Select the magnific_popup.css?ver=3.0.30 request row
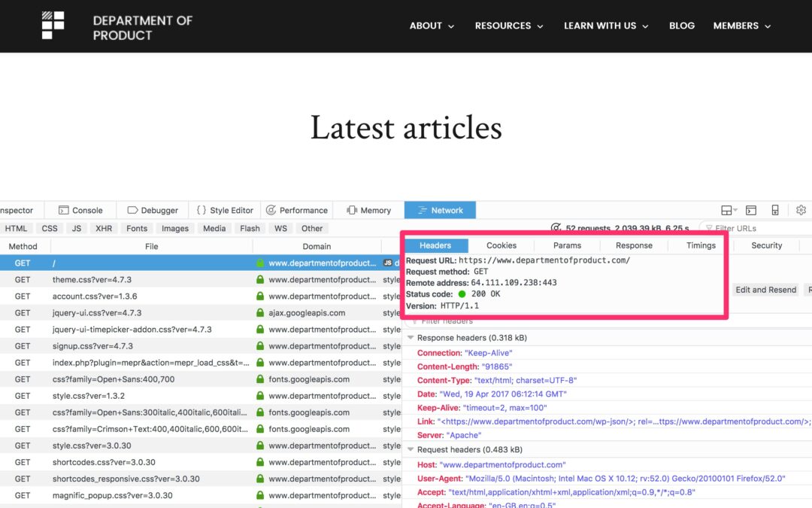The height and width of the screenshot is (508, 812). coord(201,495)
